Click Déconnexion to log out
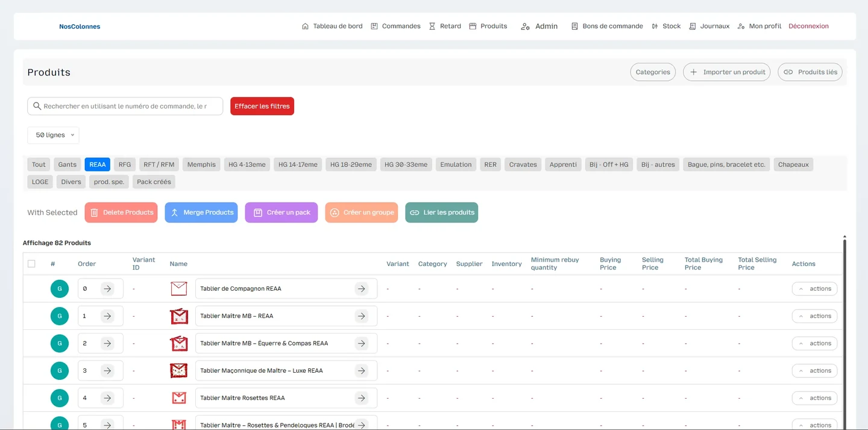868x430 pixels. [x=808, y=27]
